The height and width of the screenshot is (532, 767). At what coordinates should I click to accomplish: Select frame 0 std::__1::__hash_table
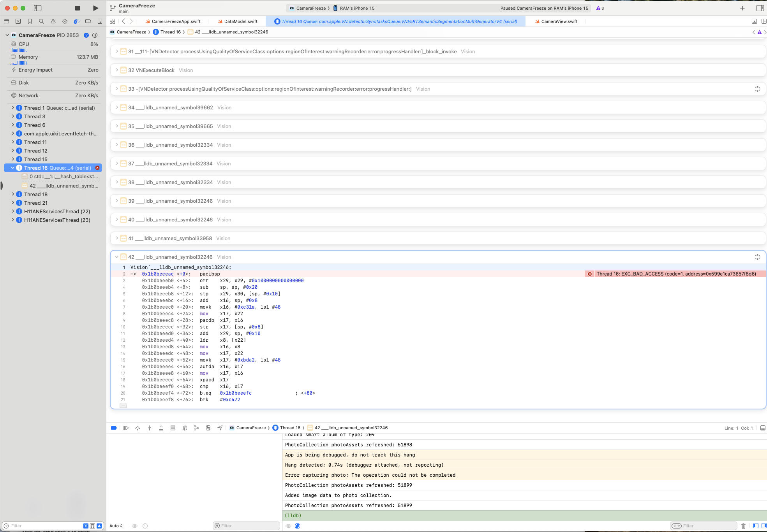coord(60,177)
